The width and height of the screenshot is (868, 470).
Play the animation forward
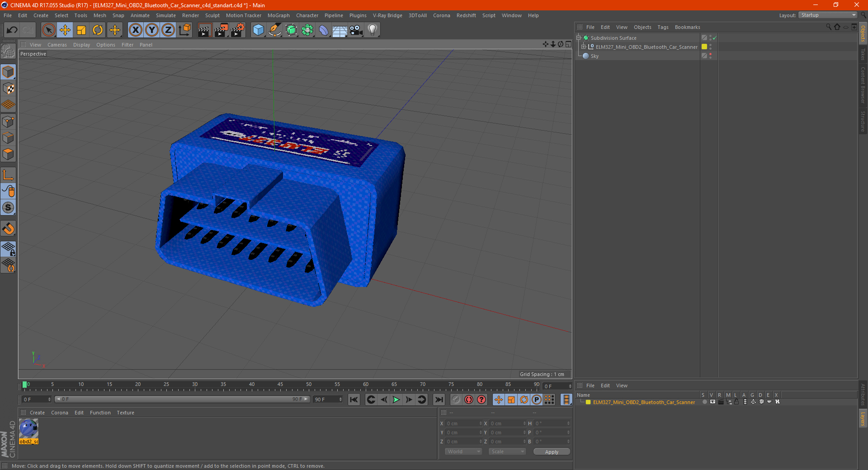pos(396,399)
